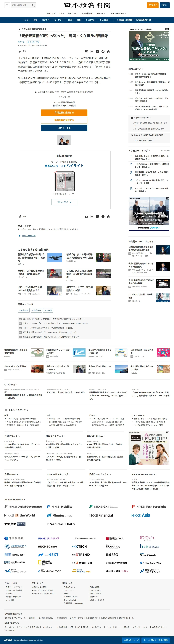The width and height of the screenshot is (174, 644).
Task: Click the 日経からのお知らせ info icon
Action: 132,118
